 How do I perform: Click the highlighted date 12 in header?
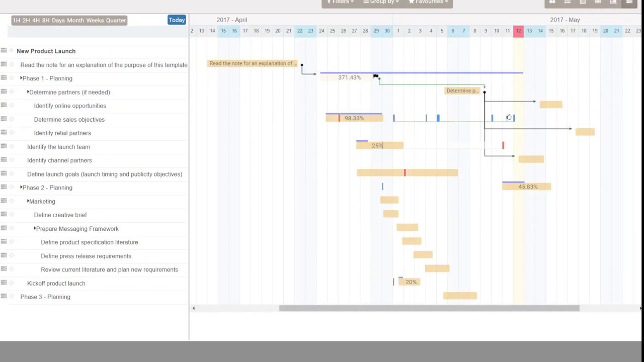(x=518, y=31)
